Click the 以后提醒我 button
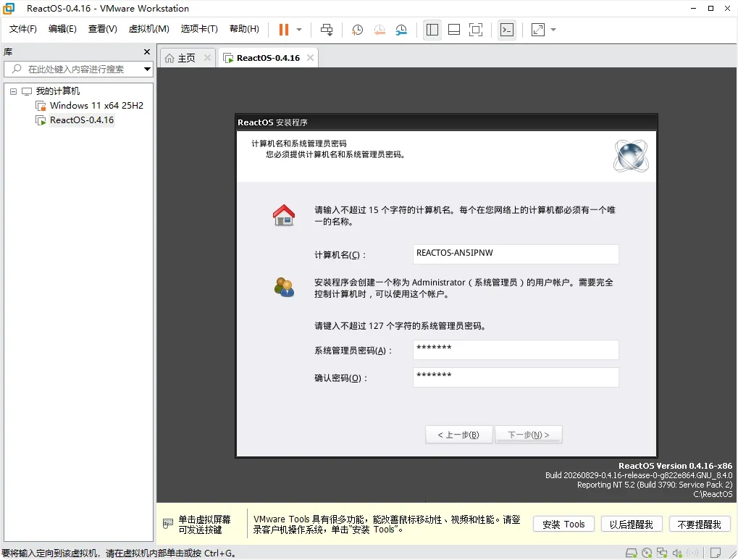Image resolution: width=738 pixels, height=560 pixels. tap(631, 525)
